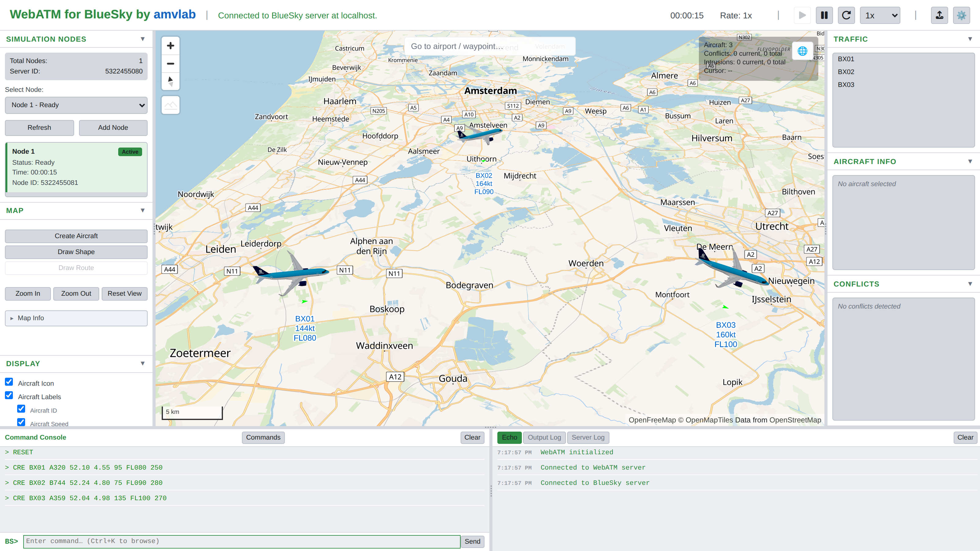Click the globe icon on map
The width and height of the screenshot is (980, 551).
pyautogui.click(x=802, y=51)
